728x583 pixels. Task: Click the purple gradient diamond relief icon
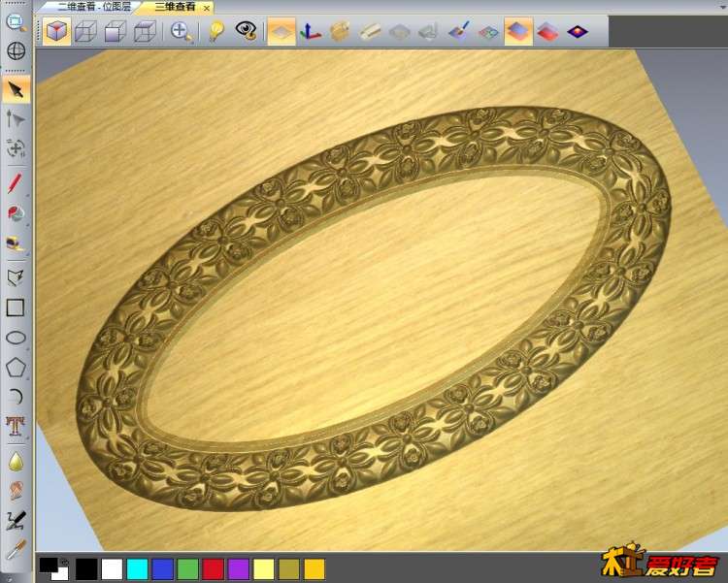[x=578, y=32]
